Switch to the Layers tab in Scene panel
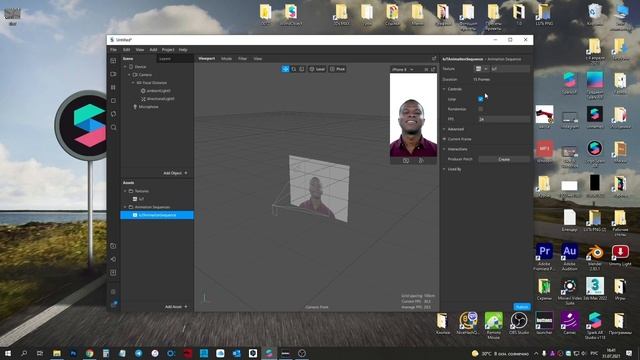The width and height of the screenshot is (640, 360). point(165,59)
